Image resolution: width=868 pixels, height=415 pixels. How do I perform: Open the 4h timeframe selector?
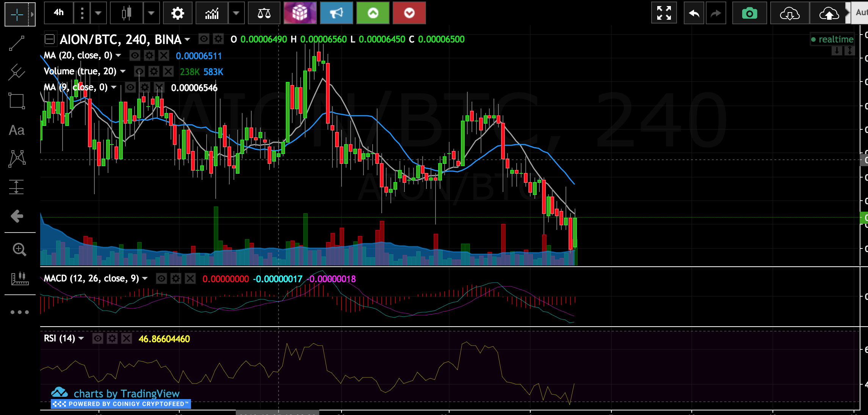(x=59, y=13)
